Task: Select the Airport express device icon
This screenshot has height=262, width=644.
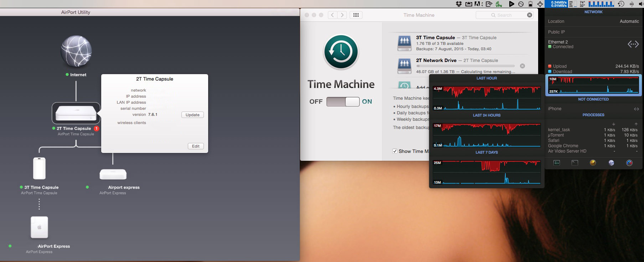Action: (x=113, y=174)
